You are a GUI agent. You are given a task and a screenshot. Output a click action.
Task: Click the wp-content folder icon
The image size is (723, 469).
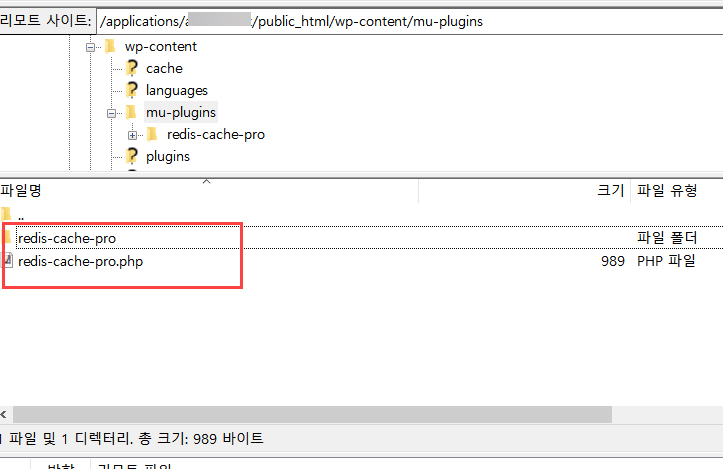pyautogui.click(x=110, y=47)
